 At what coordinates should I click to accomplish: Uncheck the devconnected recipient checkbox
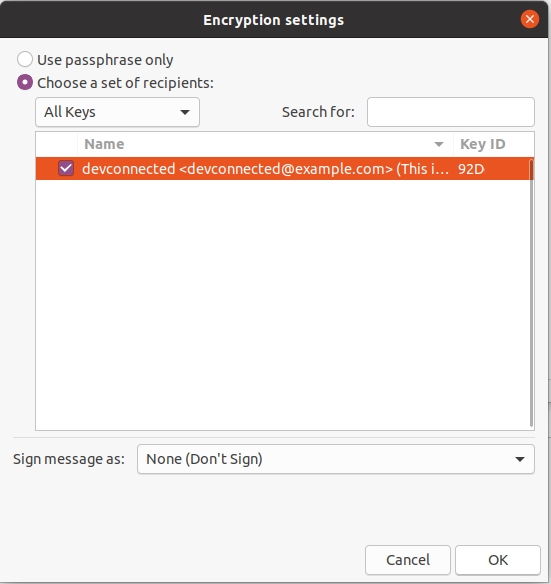pyautogui.click(x=66, y=169)
